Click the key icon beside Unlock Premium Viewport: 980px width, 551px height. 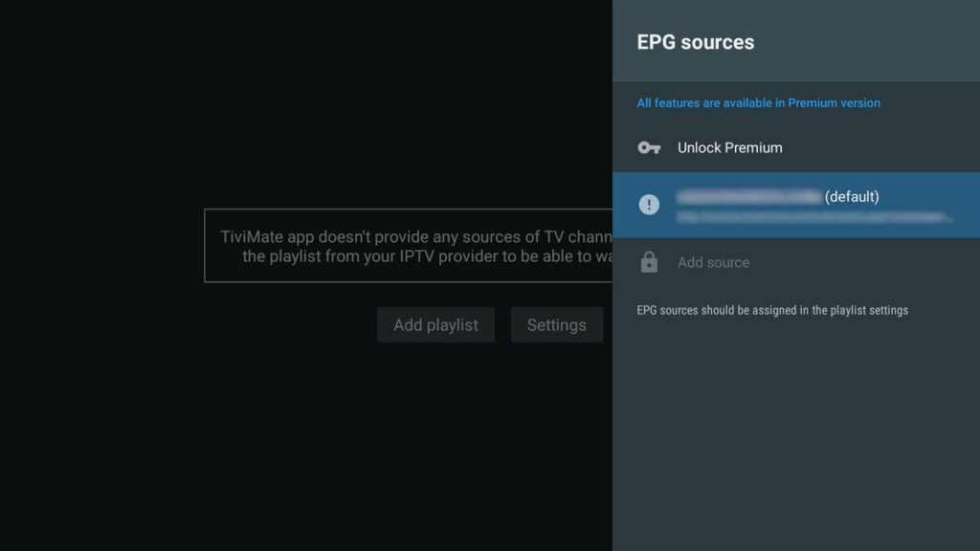pyautogui.click(x=649, y=147)
